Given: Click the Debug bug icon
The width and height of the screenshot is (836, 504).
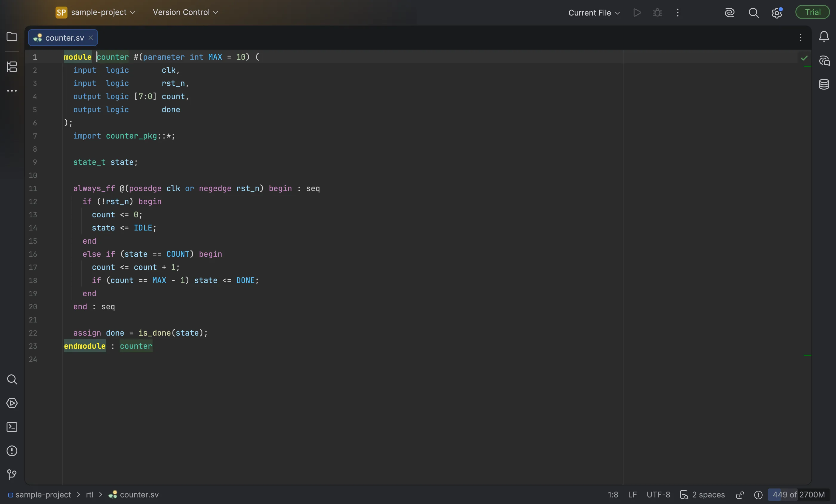Looking at the screenshot, I should click(x=657, y=13).
